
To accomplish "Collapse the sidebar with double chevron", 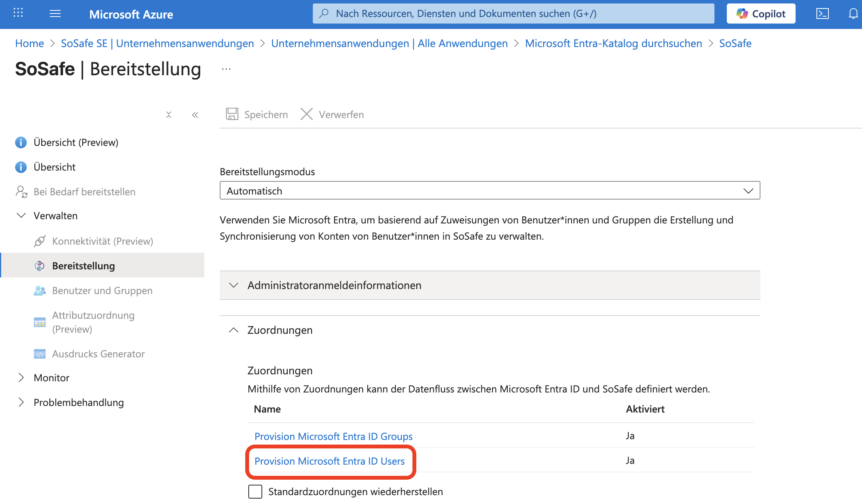I will (195, 115).
